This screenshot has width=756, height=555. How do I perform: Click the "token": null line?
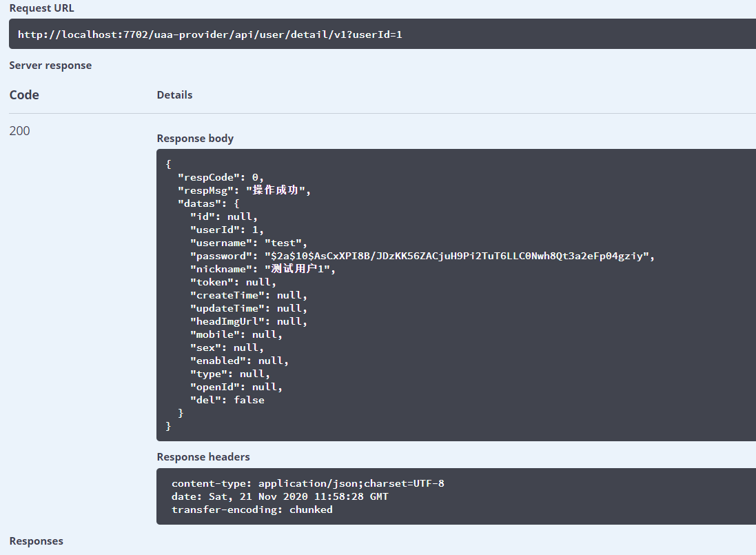(x=233, y=282)
